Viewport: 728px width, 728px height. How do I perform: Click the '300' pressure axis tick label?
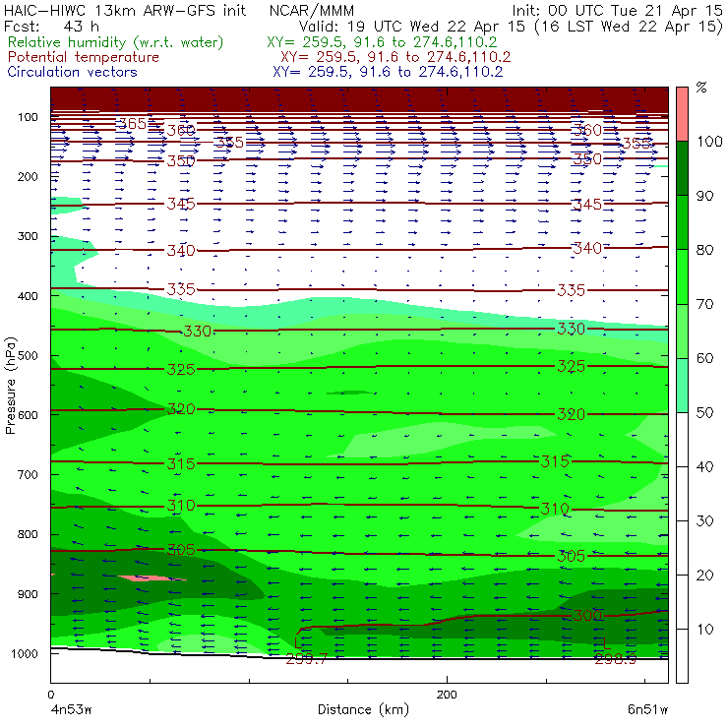[28, 236]
